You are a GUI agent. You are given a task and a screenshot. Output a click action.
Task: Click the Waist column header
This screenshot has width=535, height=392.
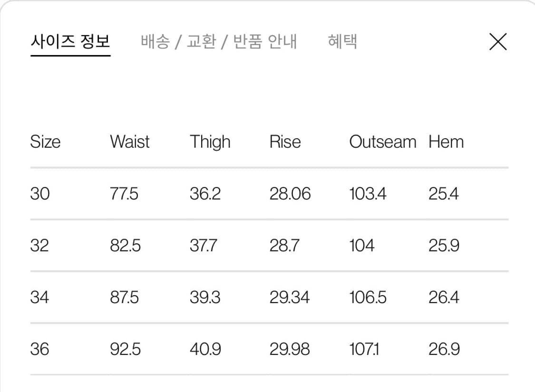coord(130,142)
